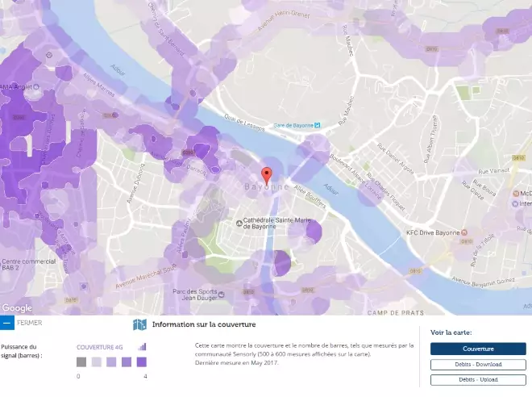Show the Débits - Upload map
Viewport: 532px width, 397px height.
[x=478, y=379]
